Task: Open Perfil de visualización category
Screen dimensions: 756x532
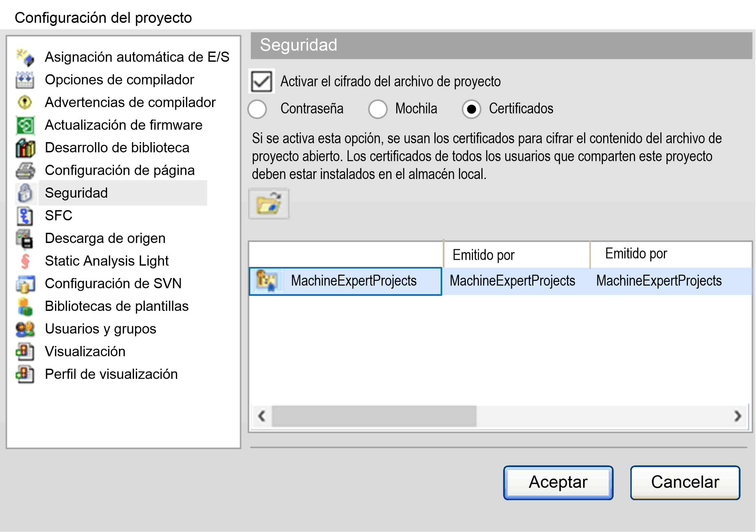Action: [x=111, y=374]
